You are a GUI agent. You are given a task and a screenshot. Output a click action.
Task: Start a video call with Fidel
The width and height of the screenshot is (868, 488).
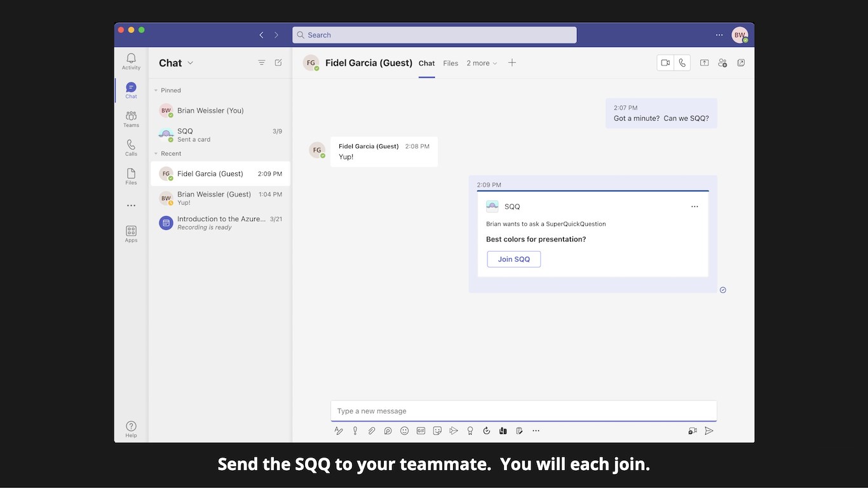665,63
